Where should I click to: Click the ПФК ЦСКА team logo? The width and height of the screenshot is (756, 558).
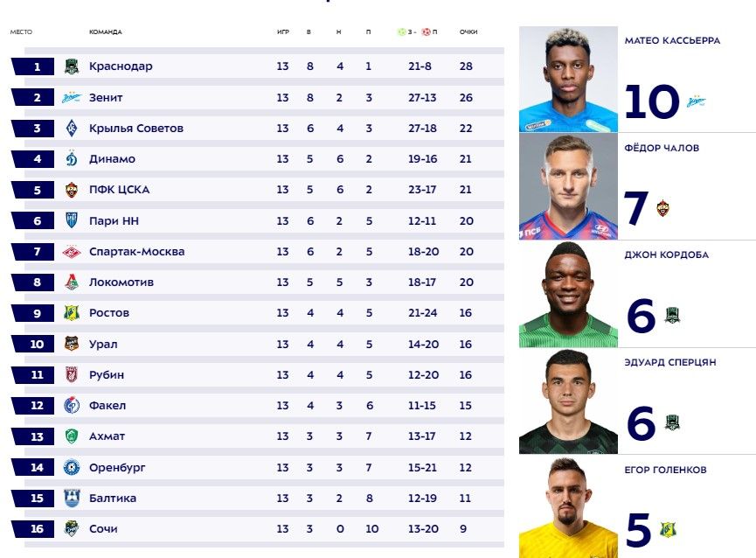pyautogui.click(x=72, y=190)
